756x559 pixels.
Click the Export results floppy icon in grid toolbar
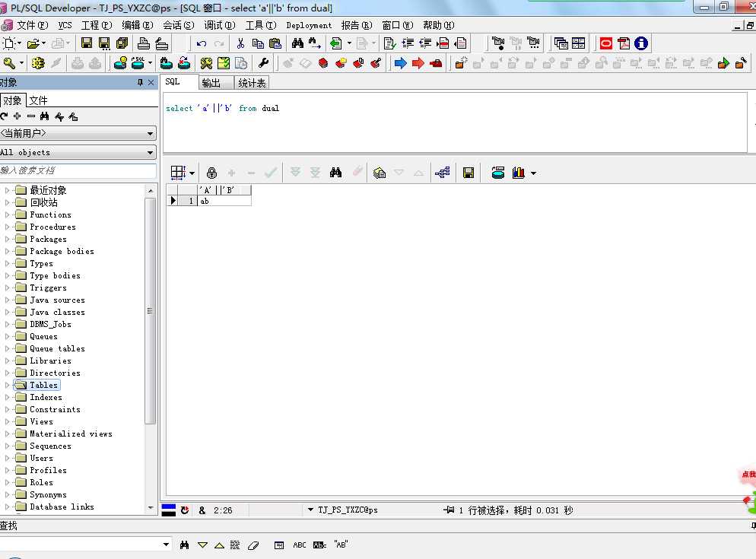469,173
